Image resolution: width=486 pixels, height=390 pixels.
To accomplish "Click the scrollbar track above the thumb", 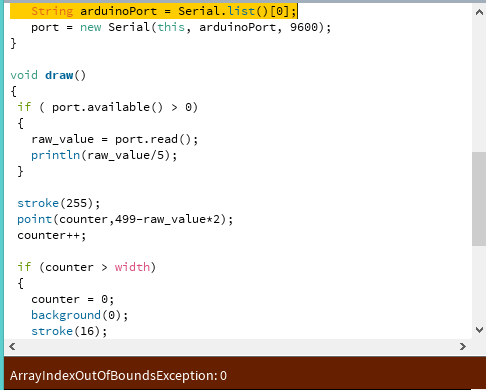I will point(479,86).
